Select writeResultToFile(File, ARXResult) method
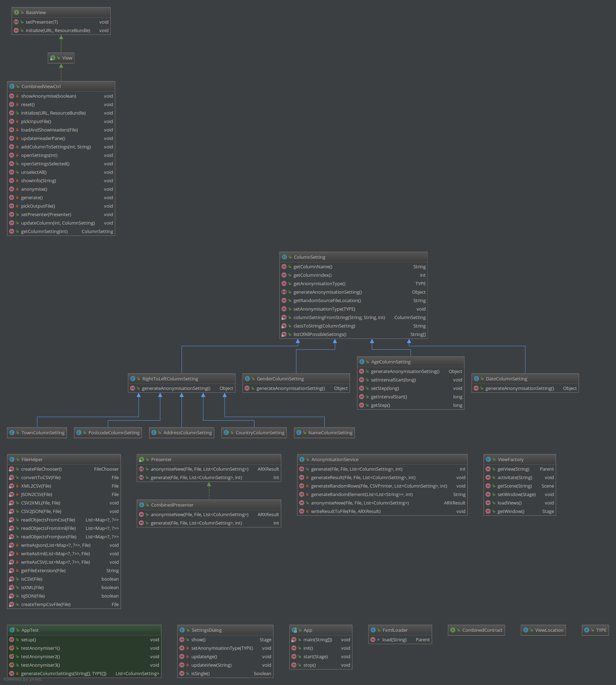 (382, 511)
